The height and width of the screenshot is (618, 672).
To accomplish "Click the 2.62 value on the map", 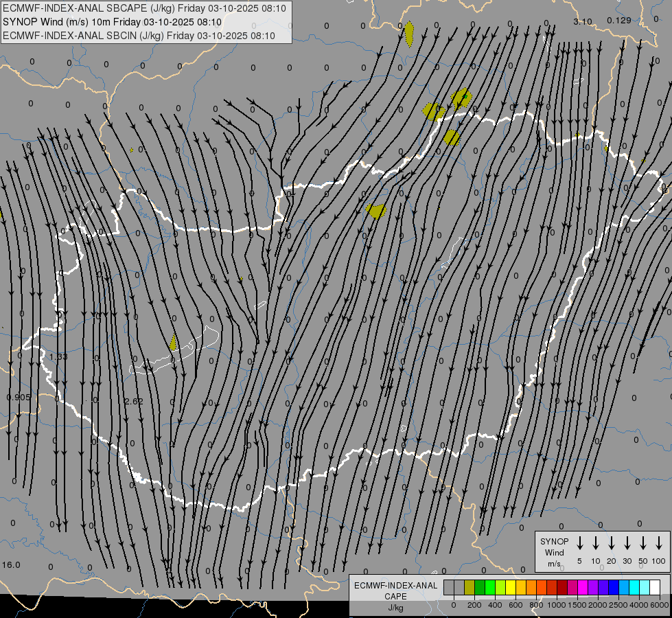I will pyautogui.click(x=133, y=402).
